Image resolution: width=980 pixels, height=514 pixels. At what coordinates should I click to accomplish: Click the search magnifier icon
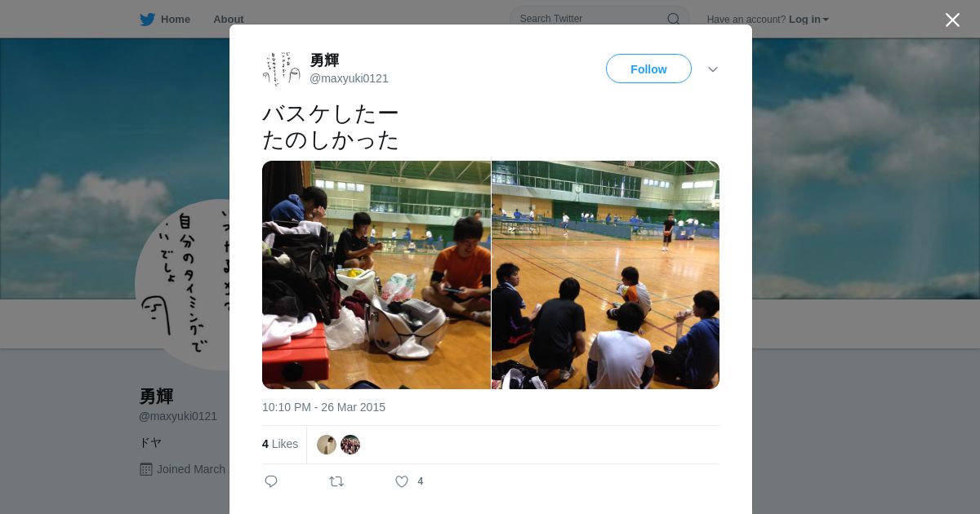tap(674, 19)
